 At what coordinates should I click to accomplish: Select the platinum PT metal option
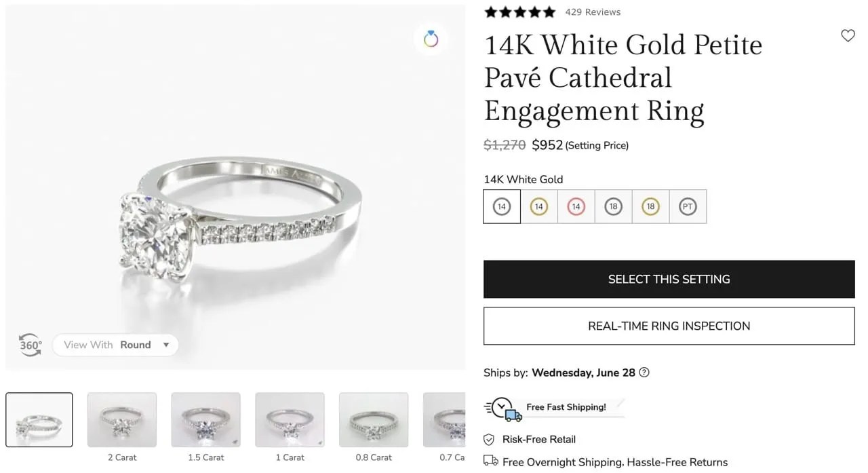click(x=688, y=206)
